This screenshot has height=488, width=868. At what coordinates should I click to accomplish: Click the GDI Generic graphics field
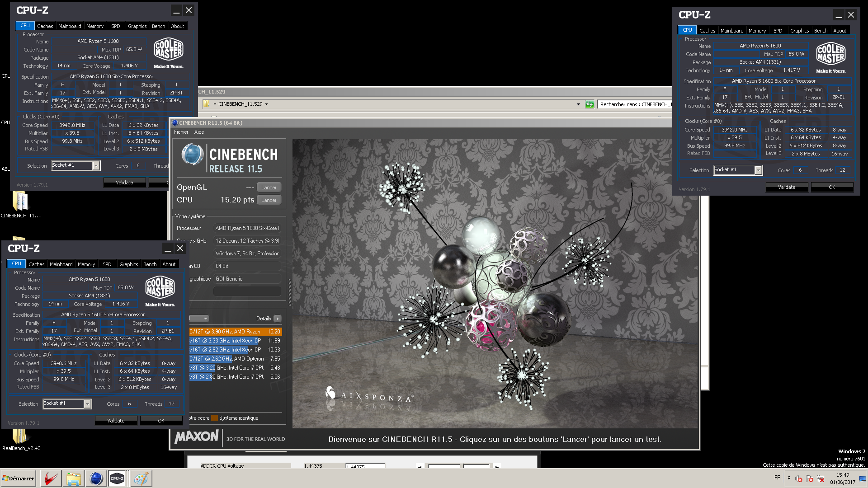(x=247, y=279)
